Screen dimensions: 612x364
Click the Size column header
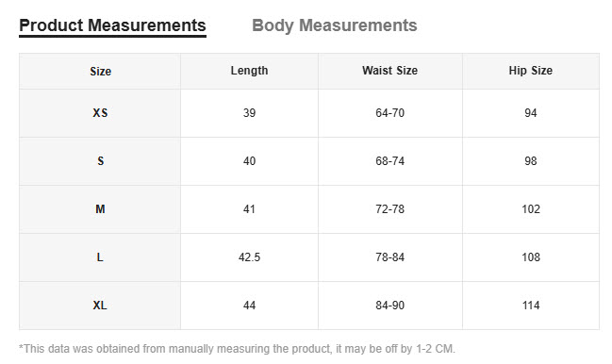click(100, 72)
